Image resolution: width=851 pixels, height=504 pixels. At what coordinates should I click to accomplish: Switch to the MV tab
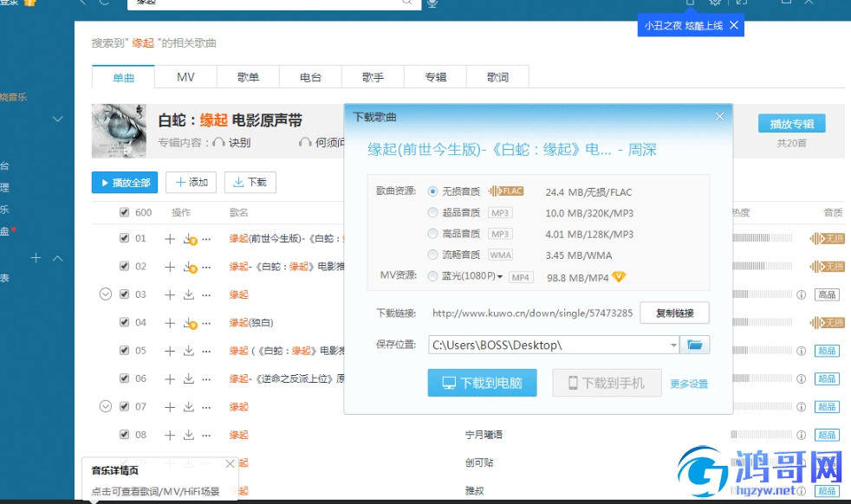(185, 77)
